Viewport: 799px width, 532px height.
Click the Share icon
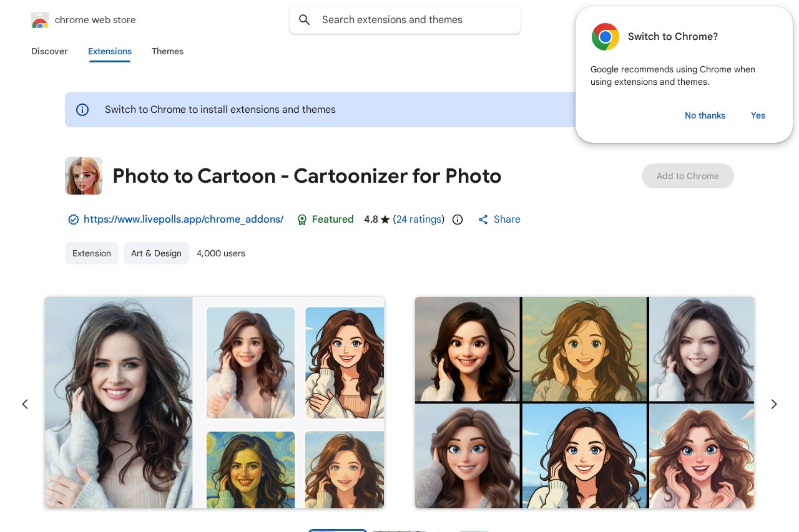483,220
